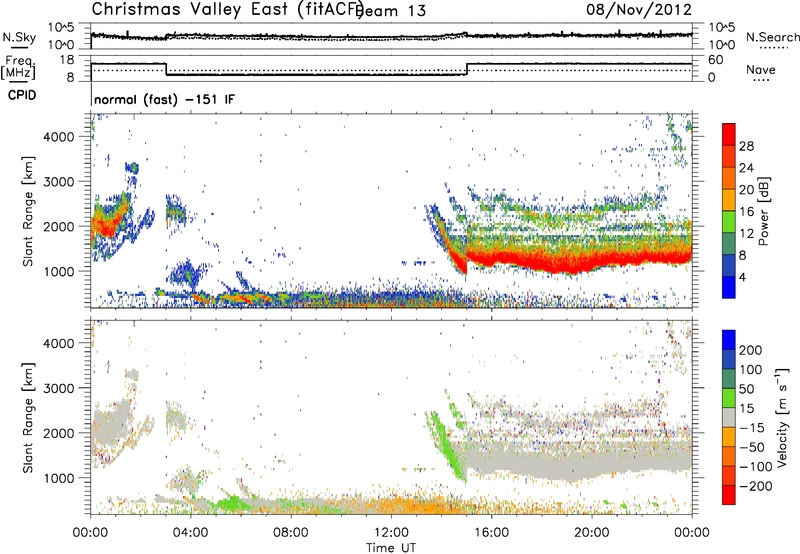Click the "3000" tick on the power panel

click(59, 182)
